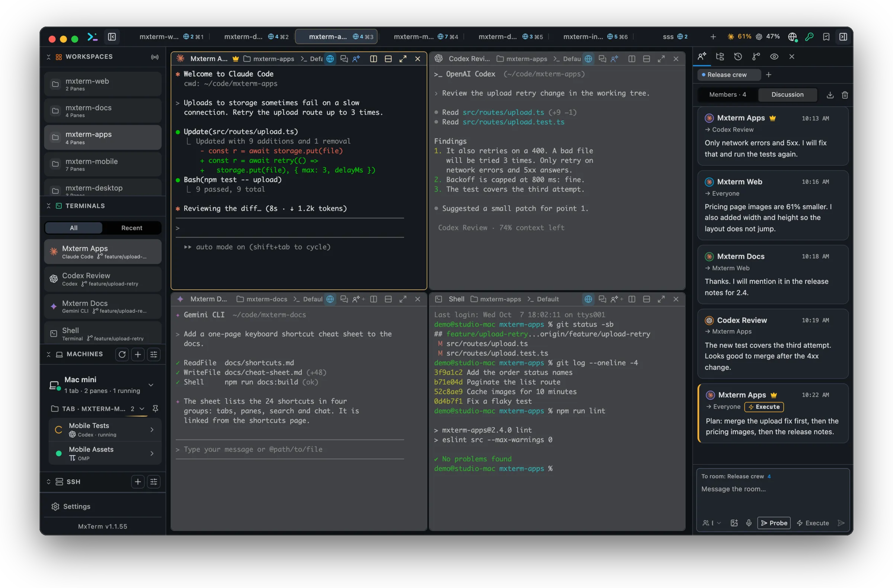Switch to the mxterm-in... tab
Viewport: 893px width, 588px height.
(595, 37)
